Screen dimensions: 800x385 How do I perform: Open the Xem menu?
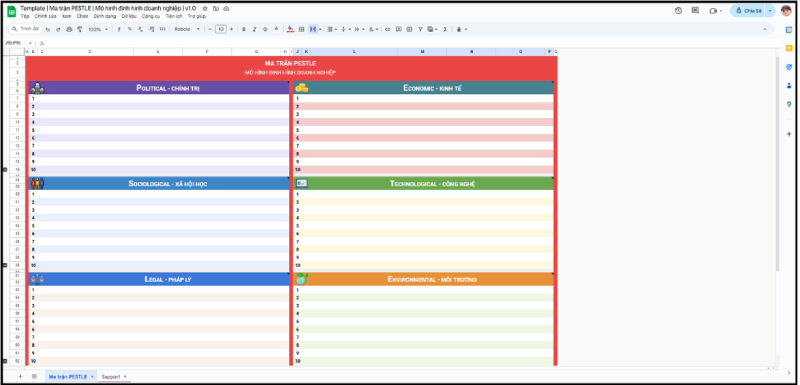coord(66,16)
